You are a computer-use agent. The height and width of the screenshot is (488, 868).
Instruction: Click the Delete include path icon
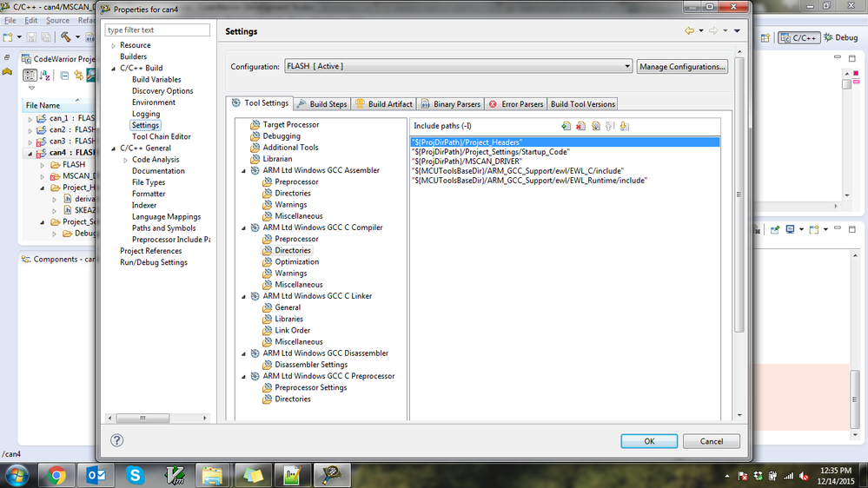(580, 126)
